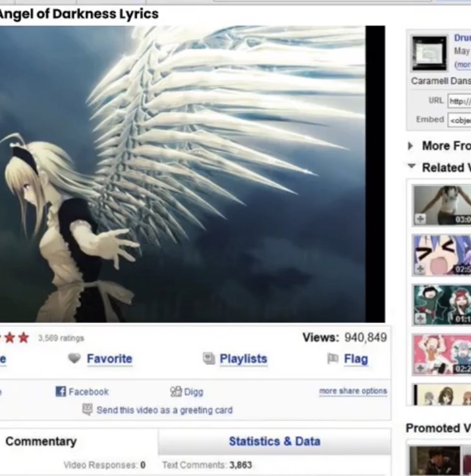The height and width of the screenshot is (476, 471).
Task: Click the greeting card icon
Action: click(x=87, y=409)
